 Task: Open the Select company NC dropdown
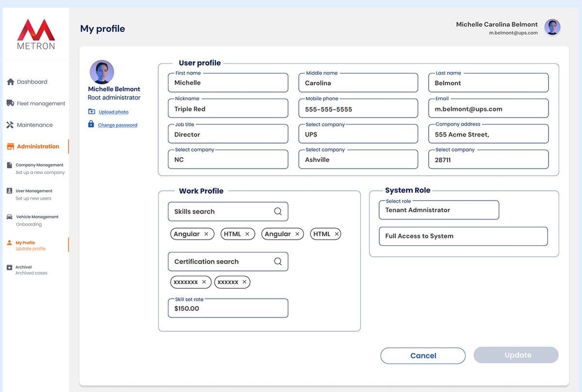point(228,159)
